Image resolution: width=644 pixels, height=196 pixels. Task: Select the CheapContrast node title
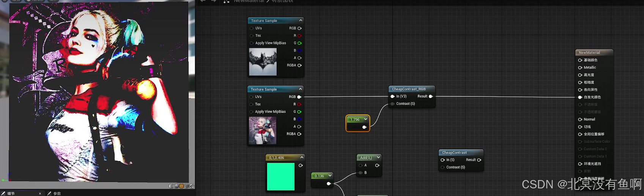click(x=454, y=153)
